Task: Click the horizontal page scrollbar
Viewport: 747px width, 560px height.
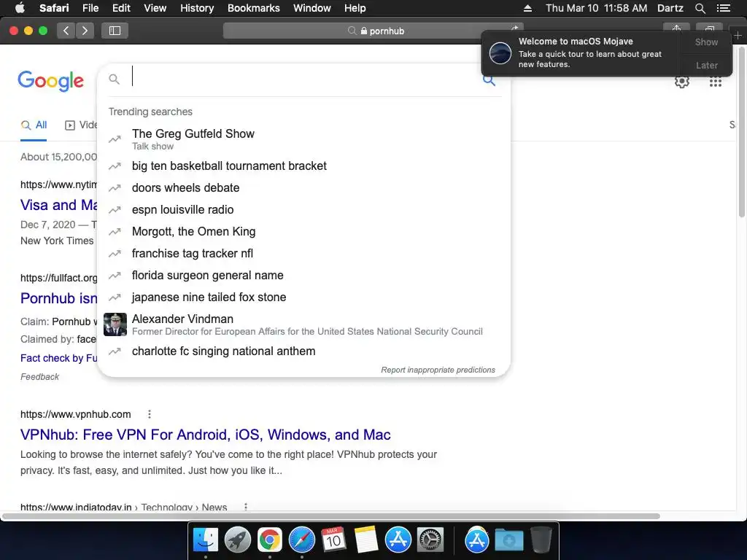Action: click(331, 516)
